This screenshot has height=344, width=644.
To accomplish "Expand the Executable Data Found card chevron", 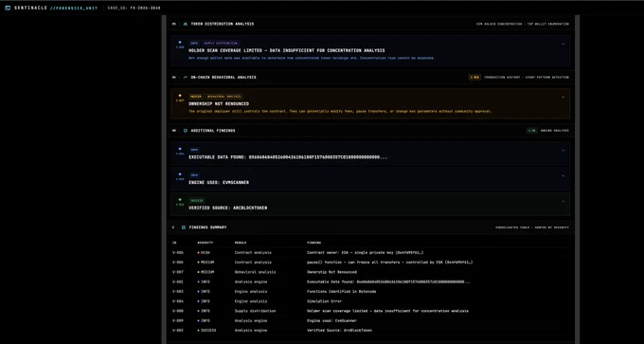I will click(563, 151).
